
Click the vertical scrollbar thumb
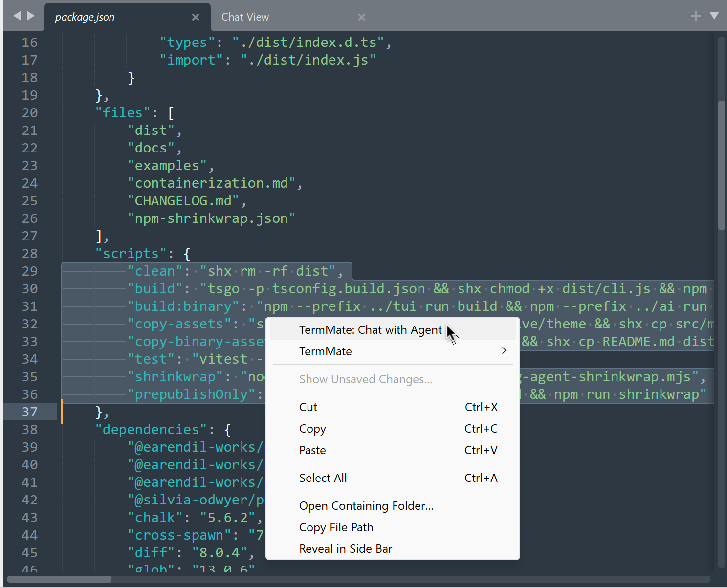coord(721,165)
